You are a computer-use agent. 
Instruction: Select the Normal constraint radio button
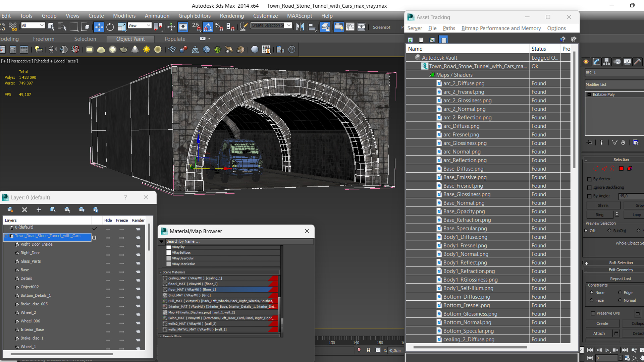[x=620, y=300]
